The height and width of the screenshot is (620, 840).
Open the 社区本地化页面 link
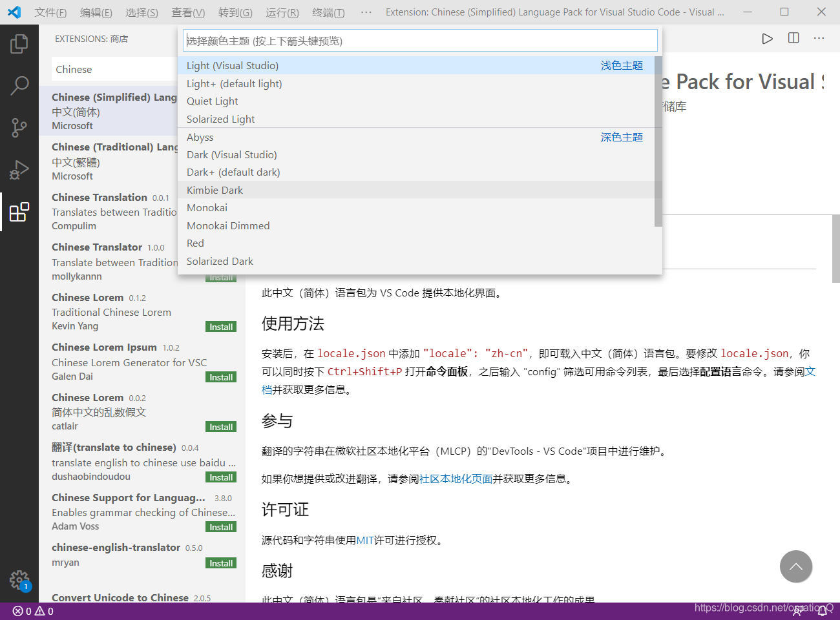point(456,479)
